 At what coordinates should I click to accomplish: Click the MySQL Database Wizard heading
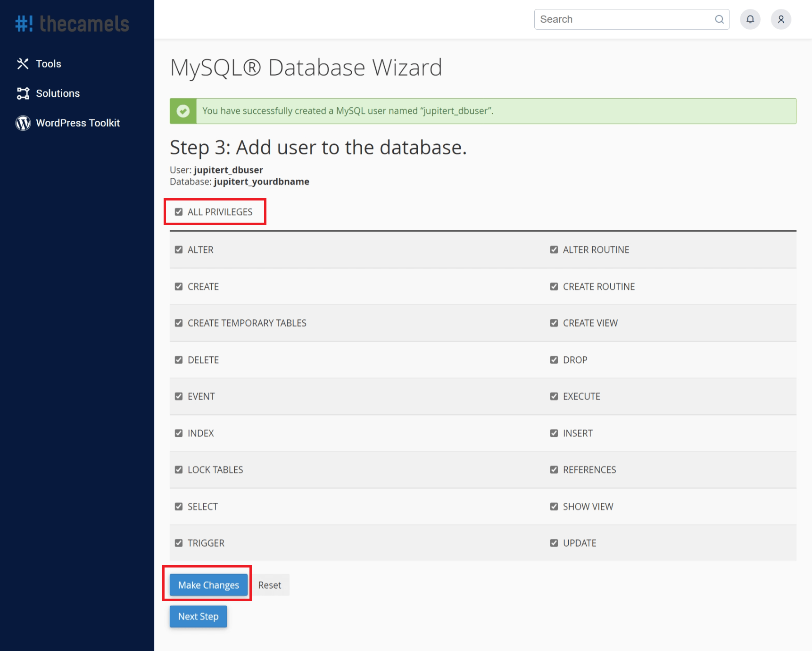306,67
